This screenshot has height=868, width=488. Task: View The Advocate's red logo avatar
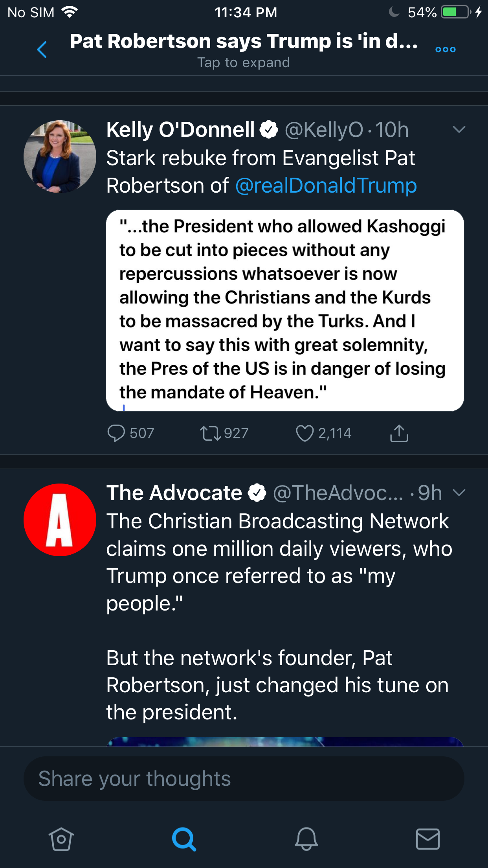point(60,520)
